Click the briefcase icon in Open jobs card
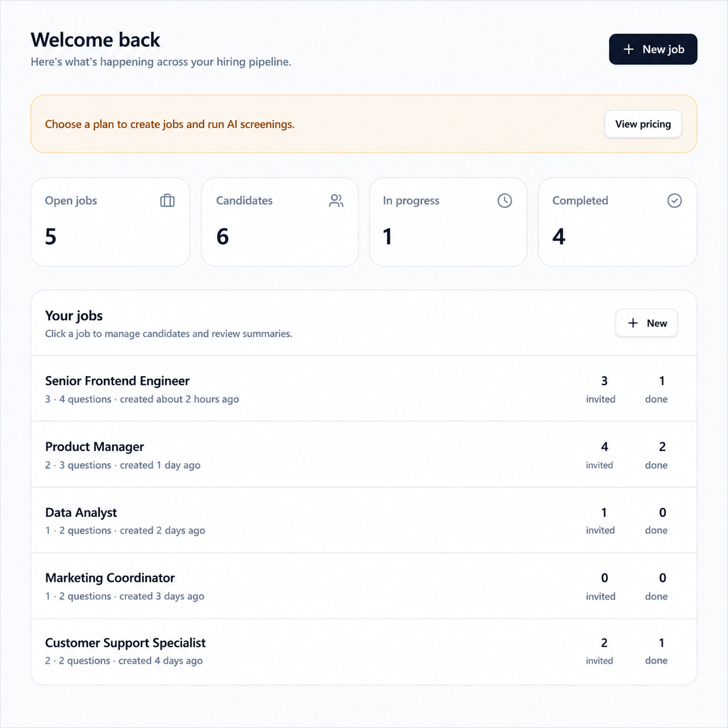Image resolution: width=728 pixels, height=728 pixels. tap(167, 201)
